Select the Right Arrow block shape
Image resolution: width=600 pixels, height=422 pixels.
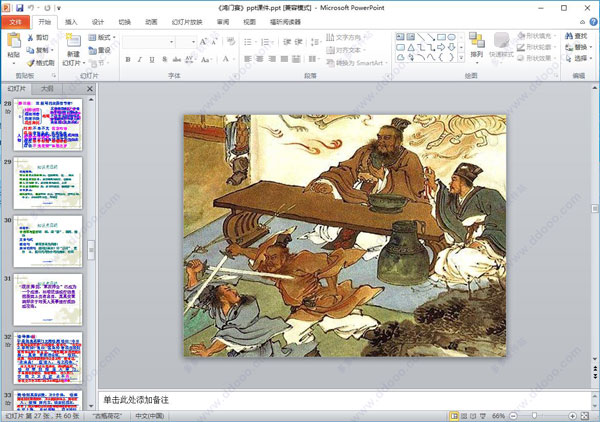(x=441, y=47)
